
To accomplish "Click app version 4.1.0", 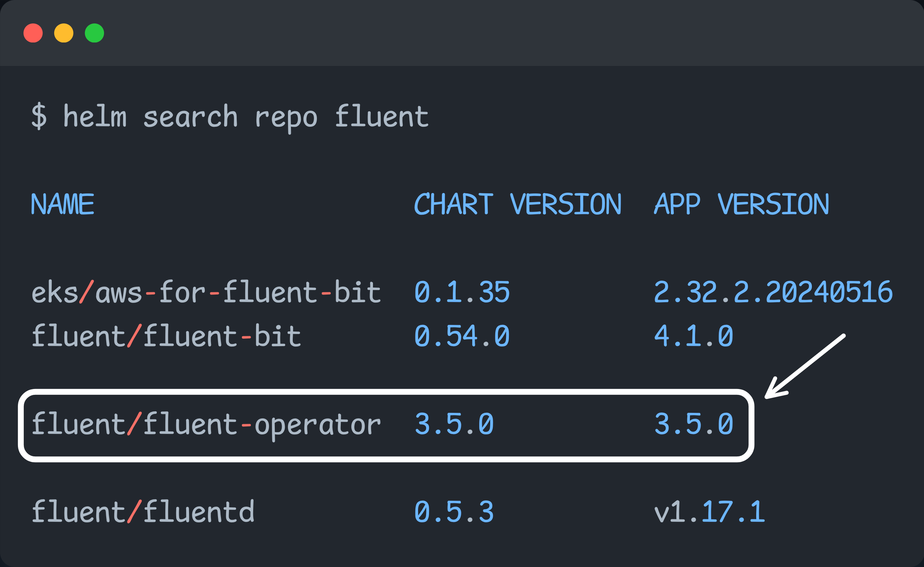I will point(694,336).
